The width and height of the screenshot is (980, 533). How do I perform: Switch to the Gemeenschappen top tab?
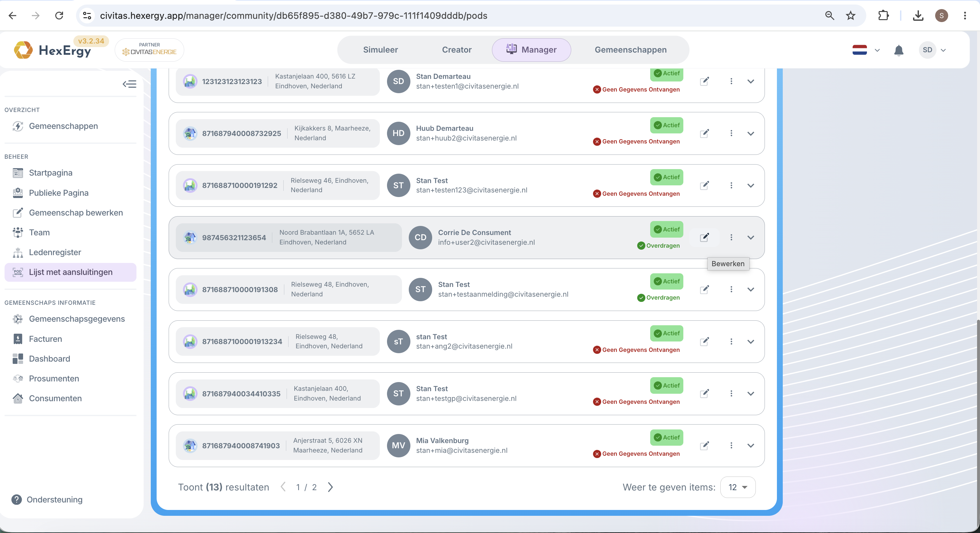click(x=630, y=50)
